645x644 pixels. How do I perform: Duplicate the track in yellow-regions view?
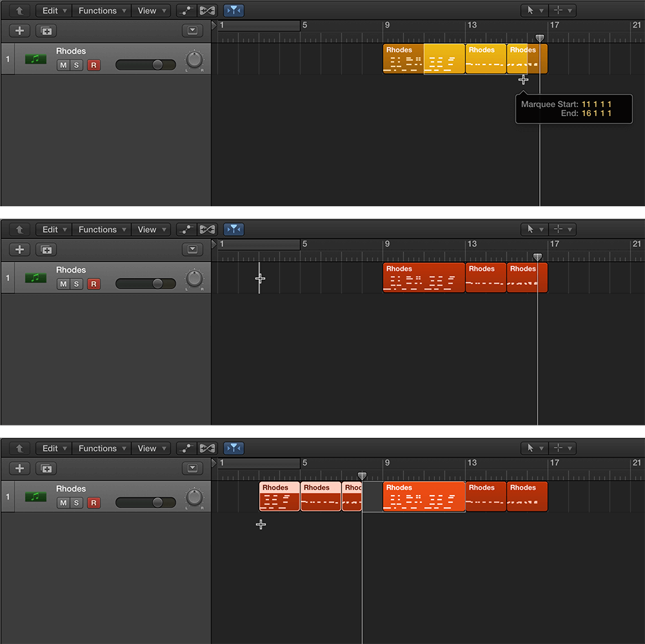click(x=46, y=31)
